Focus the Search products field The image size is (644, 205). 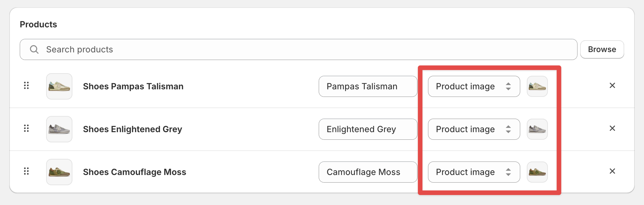tap(298, 49)
